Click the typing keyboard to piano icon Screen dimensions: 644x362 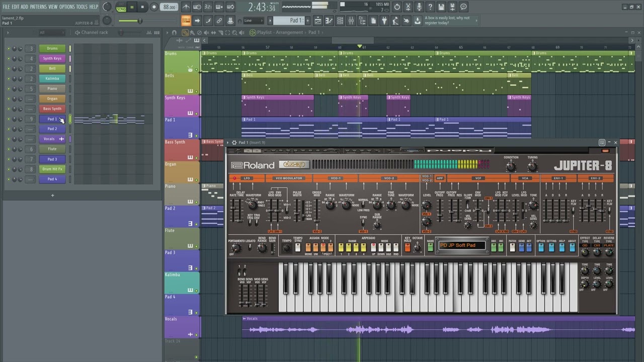(x=186, y=21)
